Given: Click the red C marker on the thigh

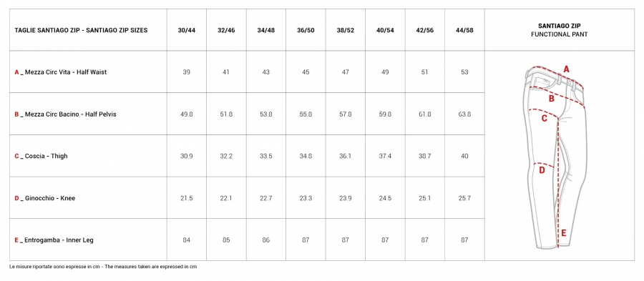Looking at the screenshot, I should tap(545, 119).
